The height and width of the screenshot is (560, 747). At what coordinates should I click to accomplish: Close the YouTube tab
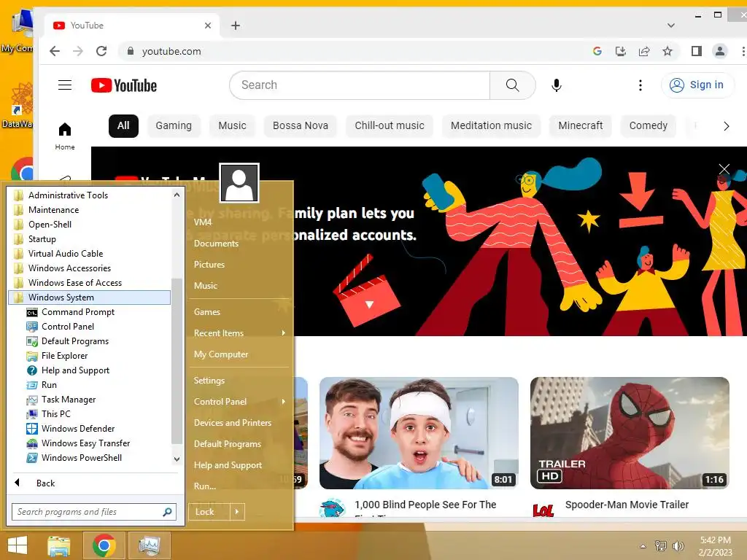(208, 26)
